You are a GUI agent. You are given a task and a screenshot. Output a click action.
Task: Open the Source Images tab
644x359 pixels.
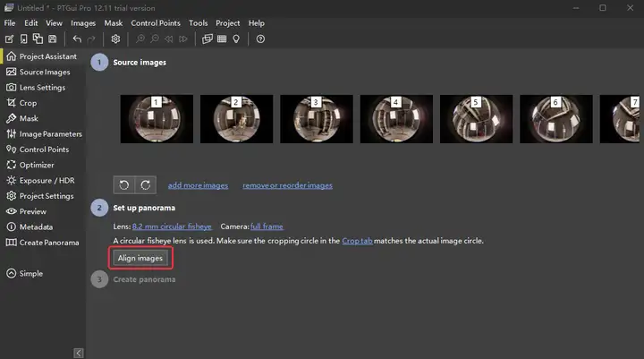click(38, 72)
